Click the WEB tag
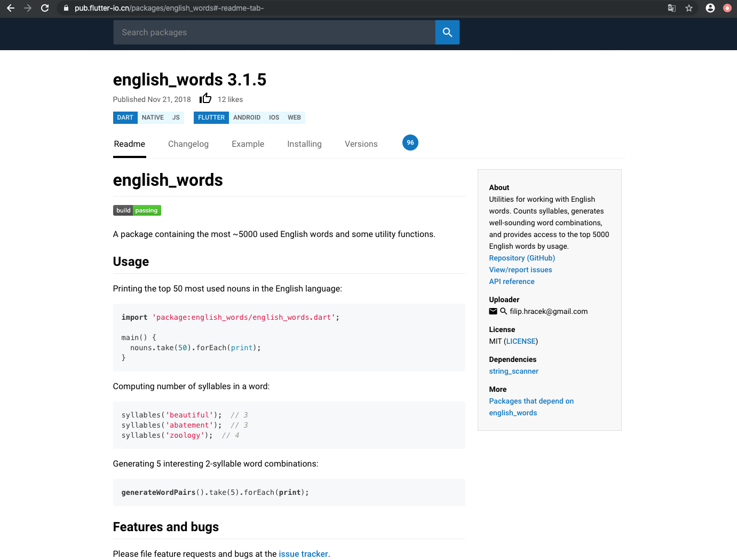 [x=295, y=117]
